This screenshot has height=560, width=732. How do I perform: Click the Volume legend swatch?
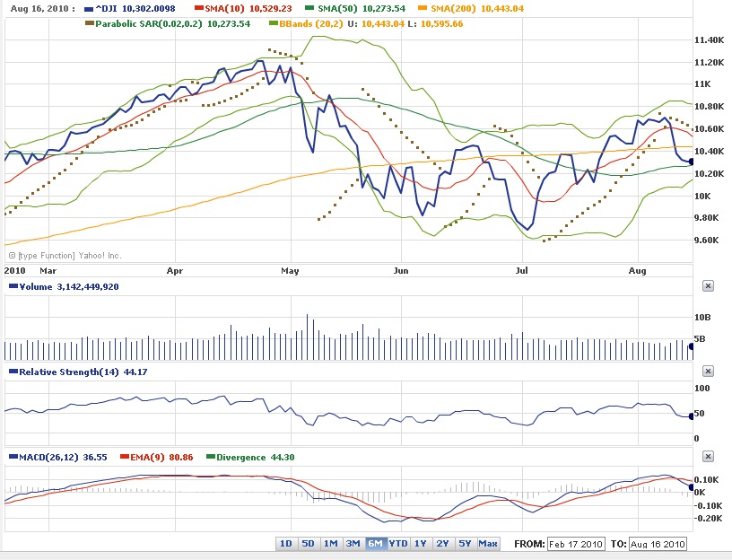[x=13, y=286]
